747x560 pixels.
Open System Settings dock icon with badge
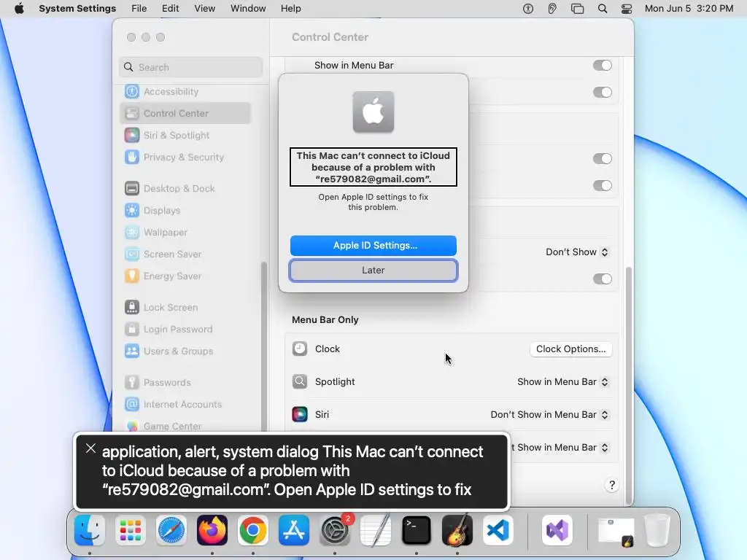click(x=335, y=530)
